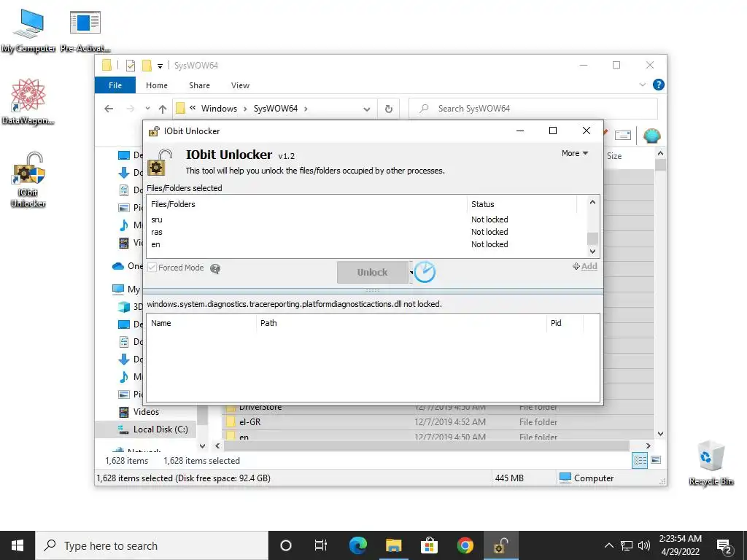
Task: Open Cortana circle on taskbar
Action: [x=286, y=545]
